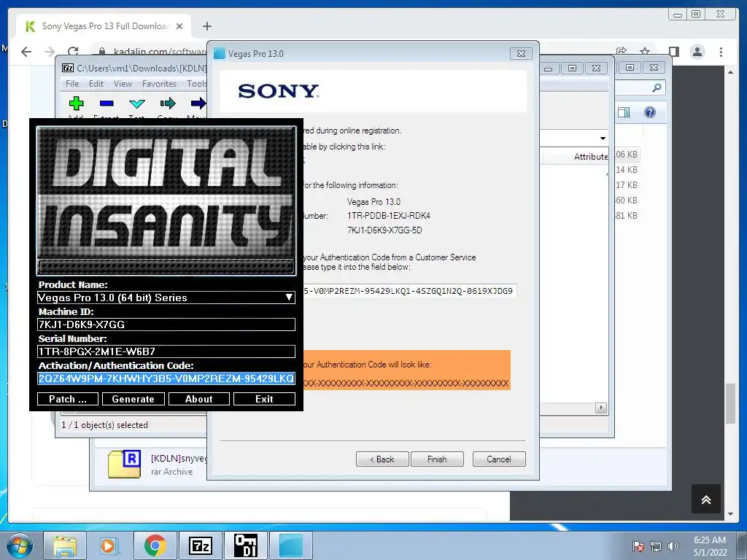Reload the Chrome page
The width and height of the screenshot is (747, 560).
(x=73, y=52)
